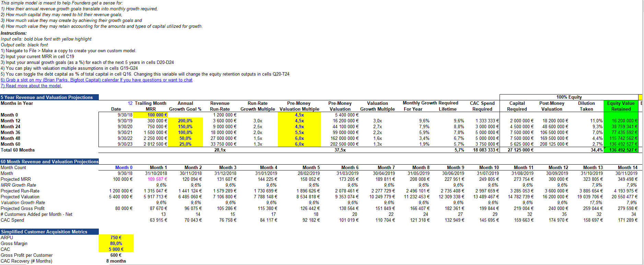
Task: Select the Month 60 row 6,0x multiple cell
Action: coord(299,144)
